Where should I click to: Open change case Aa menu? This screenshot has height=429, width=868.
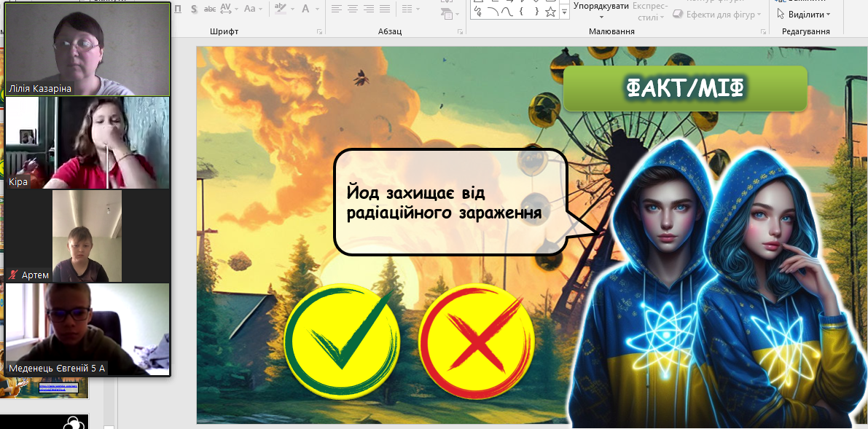[x=253, y=8]
